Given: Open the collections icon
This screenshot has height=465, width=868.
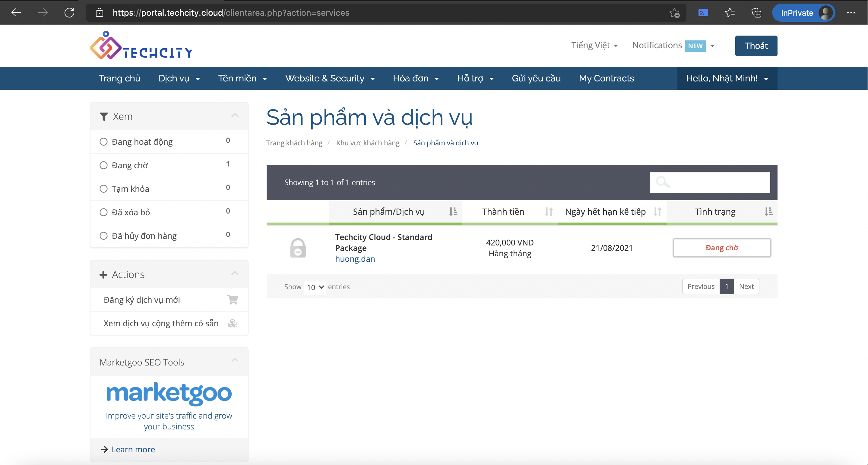Looking at the screenshot, I should coord(756,13).
